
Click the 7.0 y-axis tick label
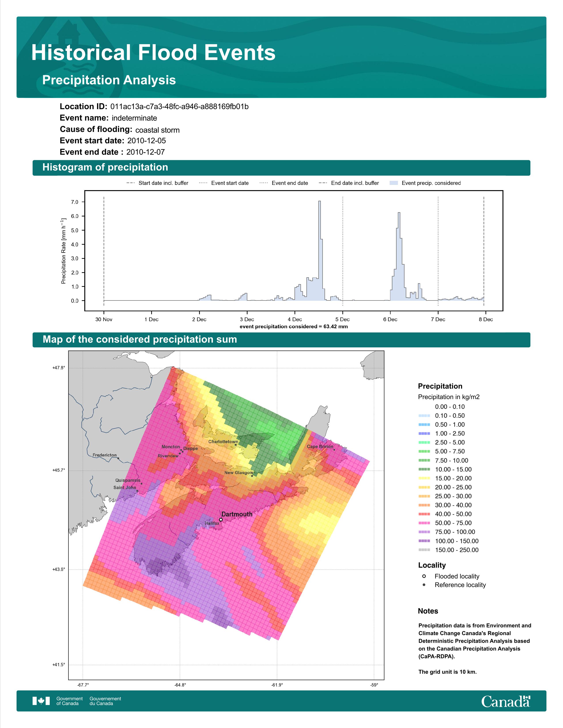[75, 202]
